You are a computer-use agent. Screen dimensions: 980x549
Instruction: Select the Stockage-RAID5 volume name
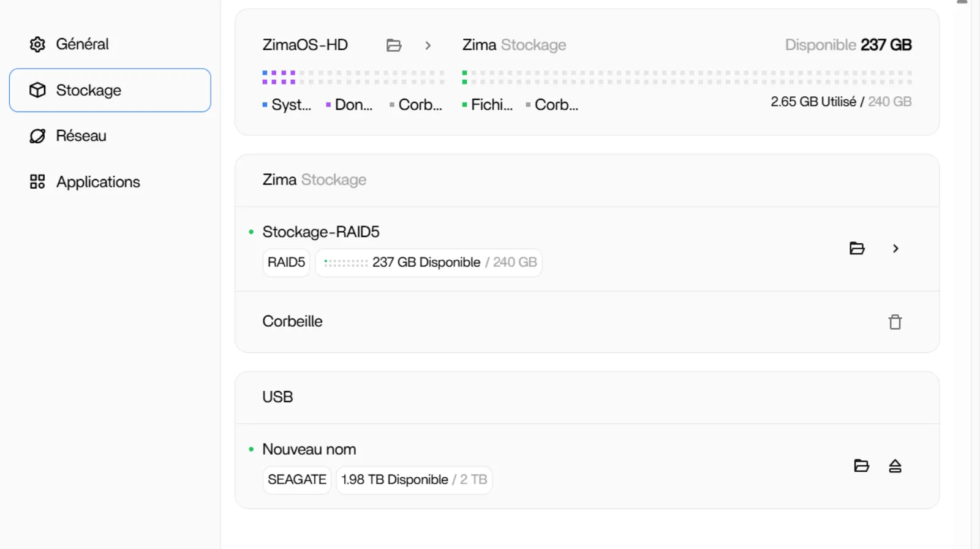point(320,232)
